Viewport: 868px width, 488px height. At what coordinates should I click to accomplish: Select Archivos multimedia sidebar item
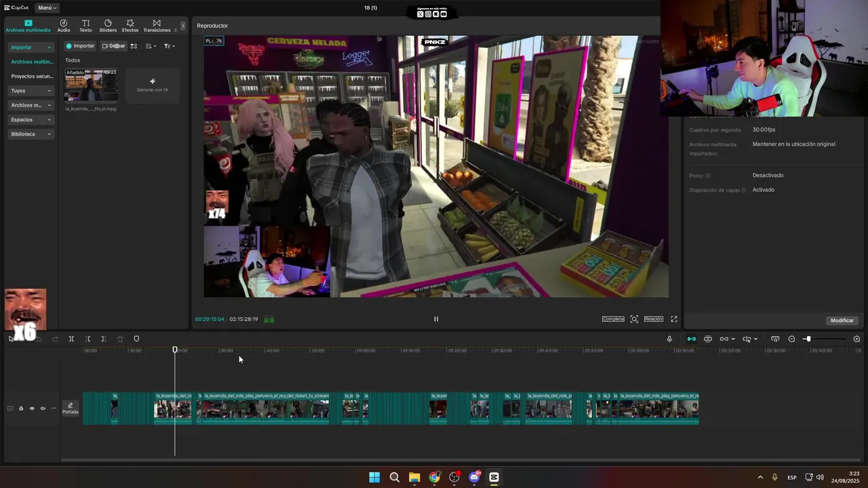[31, 62]
